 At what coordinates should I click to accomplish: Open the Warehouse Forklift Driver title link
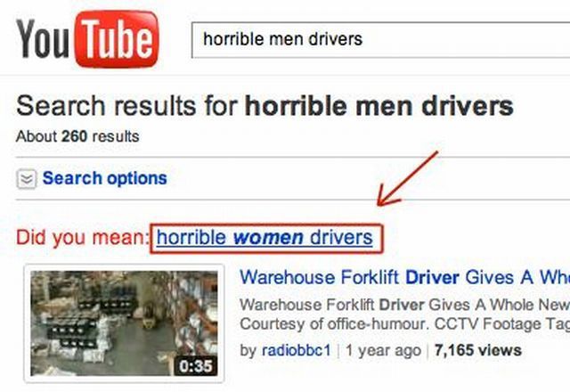click(x=404, y=277)
